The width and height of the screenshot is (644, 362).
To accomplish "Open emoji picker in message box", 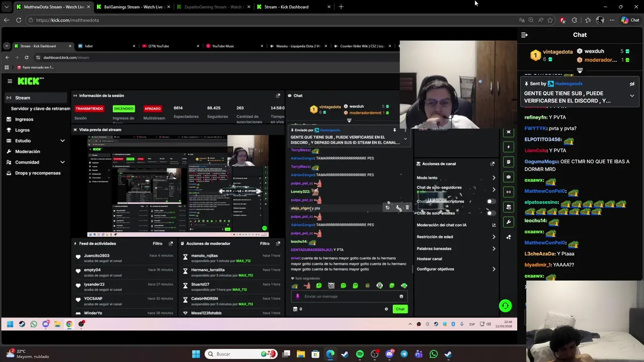I will pyautogui.click(x=401, y=297).
